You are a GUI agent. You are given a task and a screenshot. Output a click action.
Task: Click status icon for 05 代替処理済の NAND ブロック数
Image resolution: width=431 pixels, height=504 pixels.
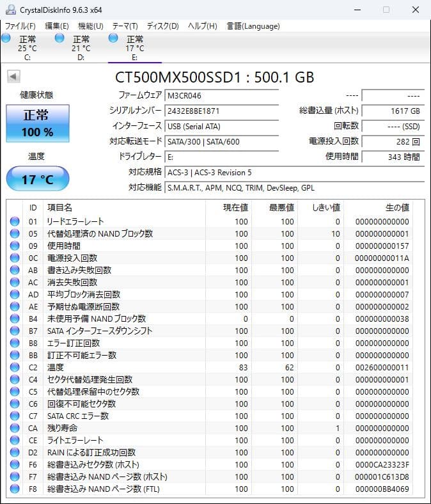pyautogui.click(x=15, y=233)
